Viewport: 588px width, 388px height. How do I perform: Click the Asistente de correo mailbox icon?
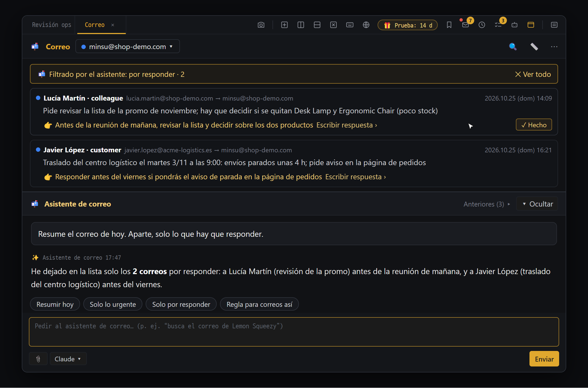tap(35, 204)
